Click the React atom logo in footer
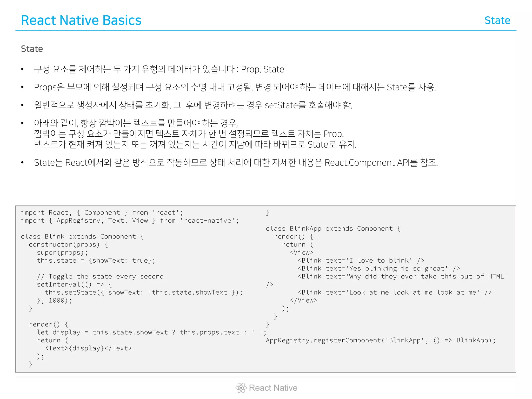532x399 pixels. pos(241,388)
